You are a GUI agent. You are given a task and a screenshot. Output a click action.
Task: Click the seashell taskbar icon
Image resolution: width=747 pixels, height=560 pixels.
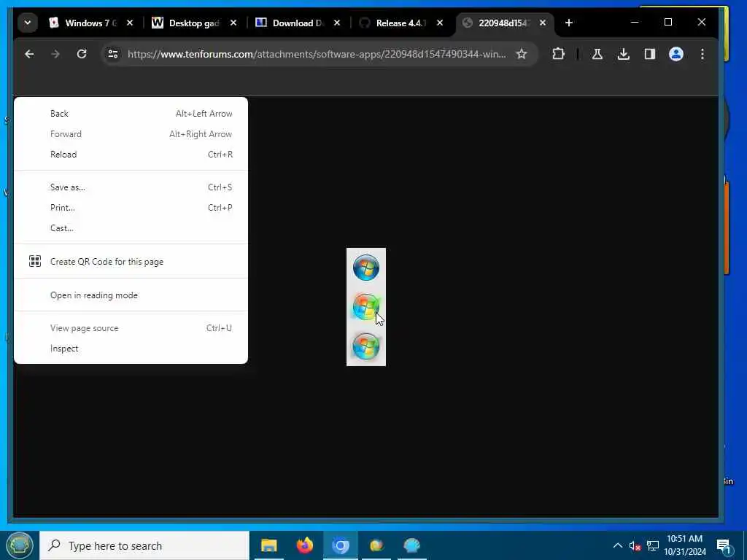coord(411,545)
